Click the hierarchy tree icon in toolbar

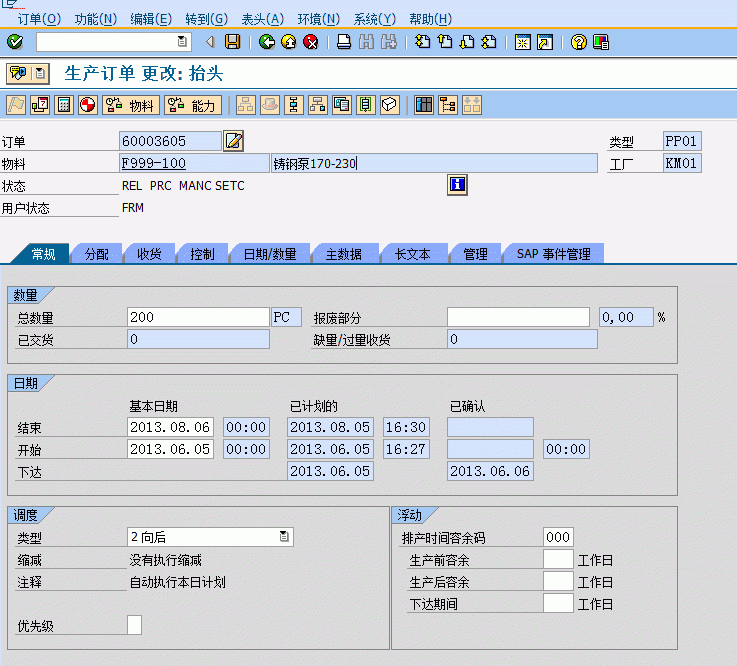click(x=447, y=105)
